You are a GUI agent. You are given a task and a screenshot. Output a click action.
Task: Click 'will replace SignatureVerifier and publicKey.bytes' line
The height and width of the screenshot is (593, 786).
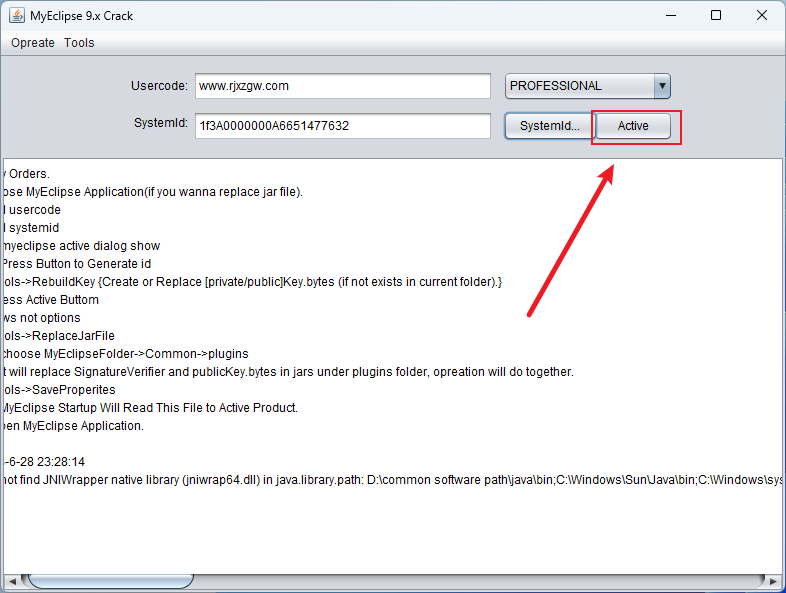(x=288, y=372)
